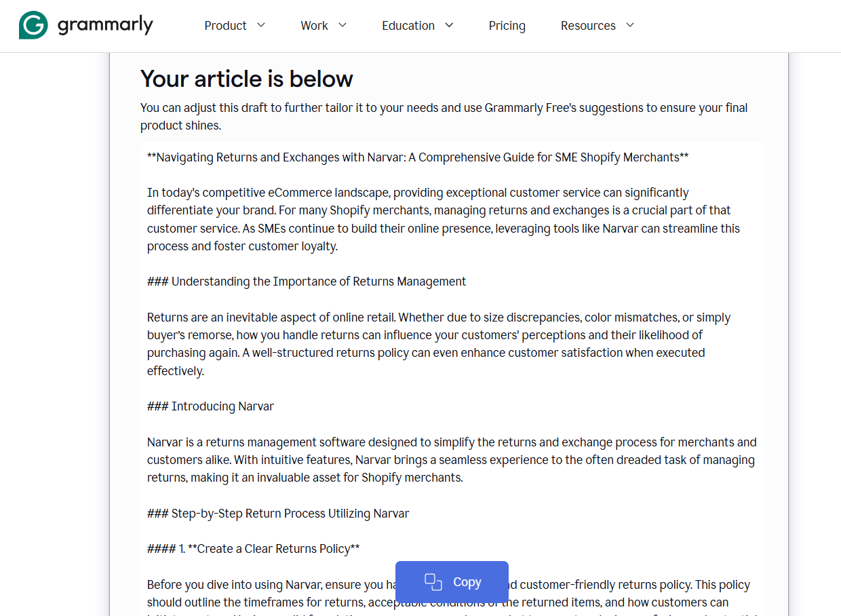Click the 'You can adjust this draft' description
This screenshot has height=616, width=841.
[444, 117]
